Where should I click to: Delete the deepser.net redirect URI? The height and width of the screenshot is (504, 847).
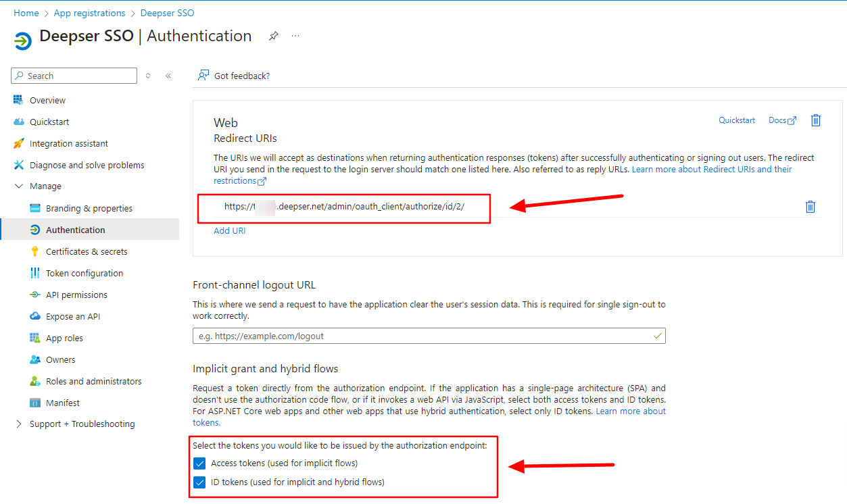coord(810,207)
